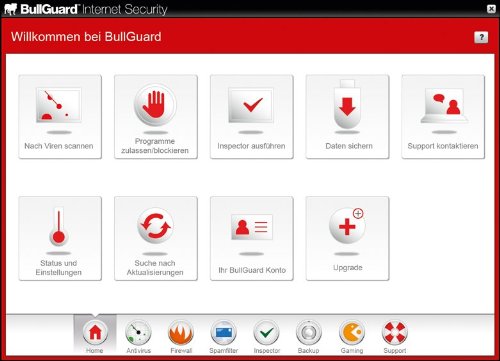
Task: Open Status und Einstellungen thermometer tile
Action: pos(60,238)
